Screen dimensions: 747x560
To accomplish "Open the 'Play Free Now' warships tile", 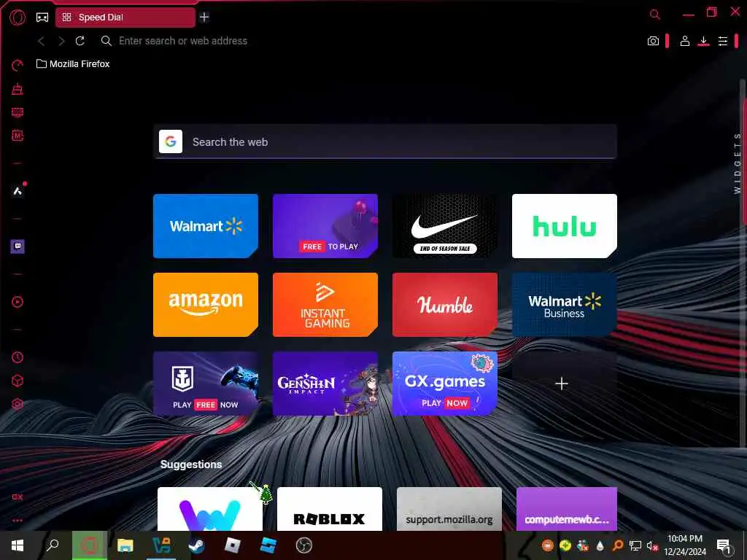I will point(205,384).
